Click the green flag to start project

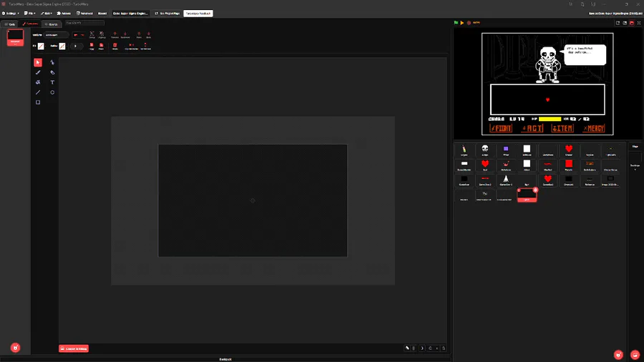tap(456, 23)
